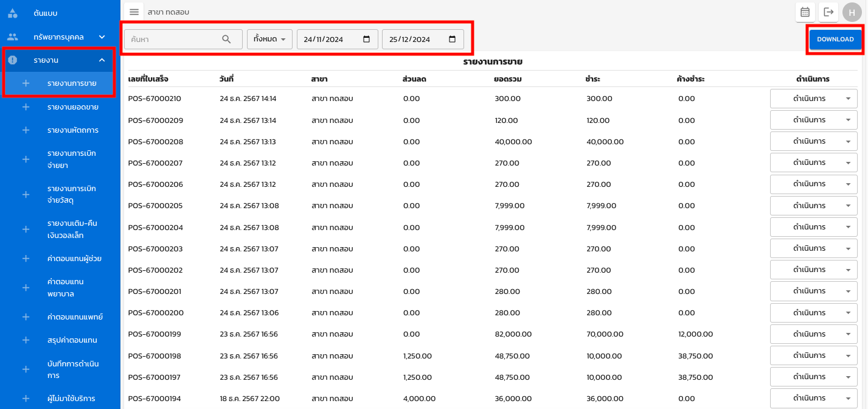Click the ยอดรวม column header
The image size is (868, 409).
coord(507,79)
